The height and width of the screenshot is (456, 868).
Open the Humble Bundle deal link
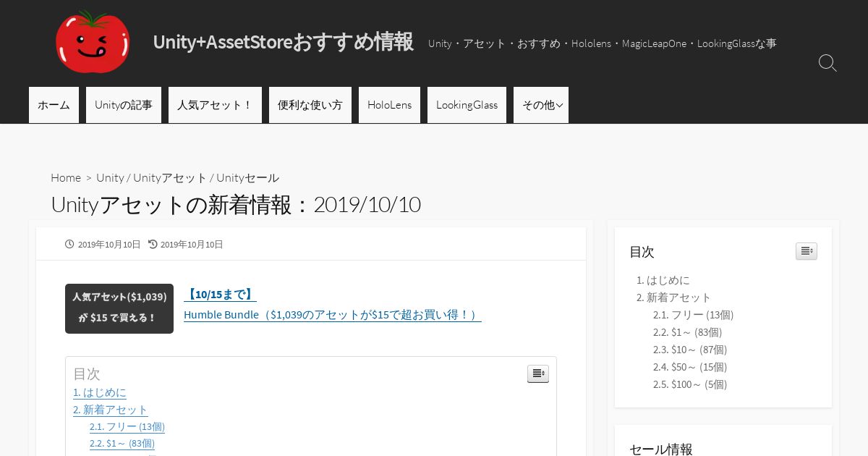(332, 315)
